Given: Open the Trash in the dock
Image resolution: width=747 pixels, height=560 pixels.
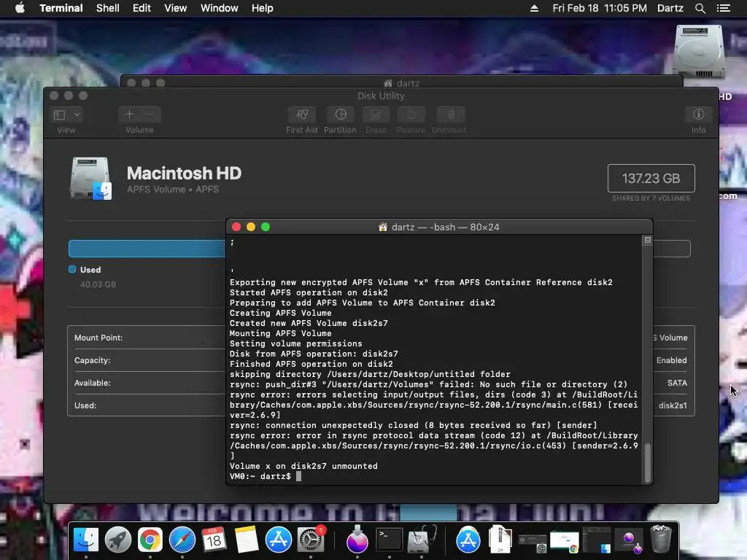Looking at the screenshot, I should [x=661, y=539].
